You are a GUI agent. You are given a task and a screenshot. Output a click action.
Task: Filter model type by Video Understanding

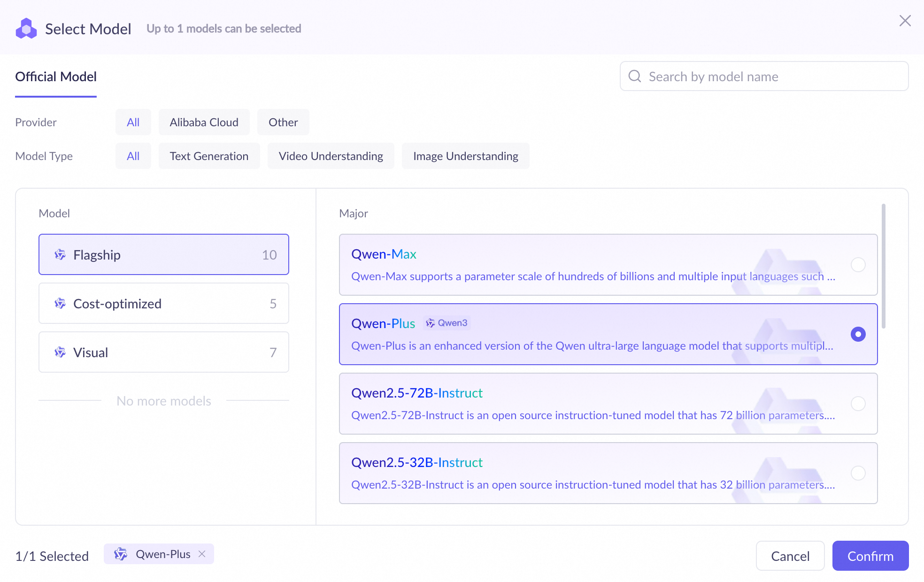click(x=331, y=156)
